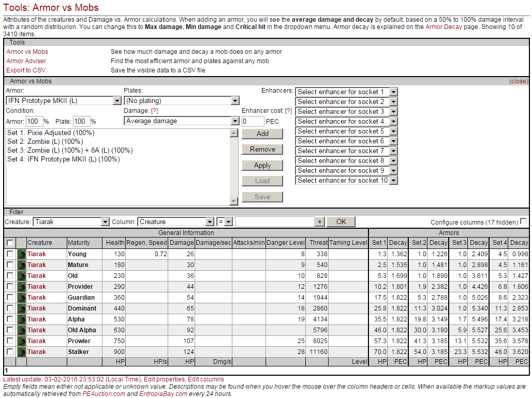Click the Enhancer cost PEC input field
The height and width of the screenshot is (398, 532).
pyautogui.click(x=253, y=122)
